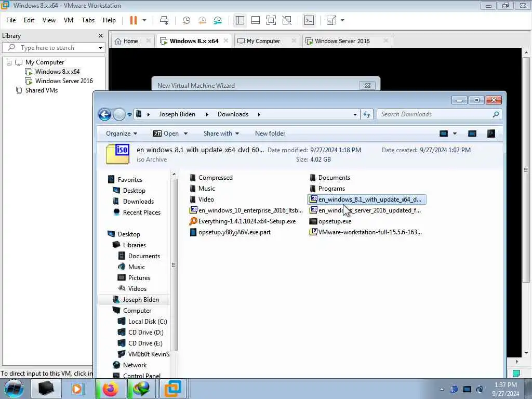The image size is (532, 399).
Task: Open the View menu in VMware
Action: 49,20
